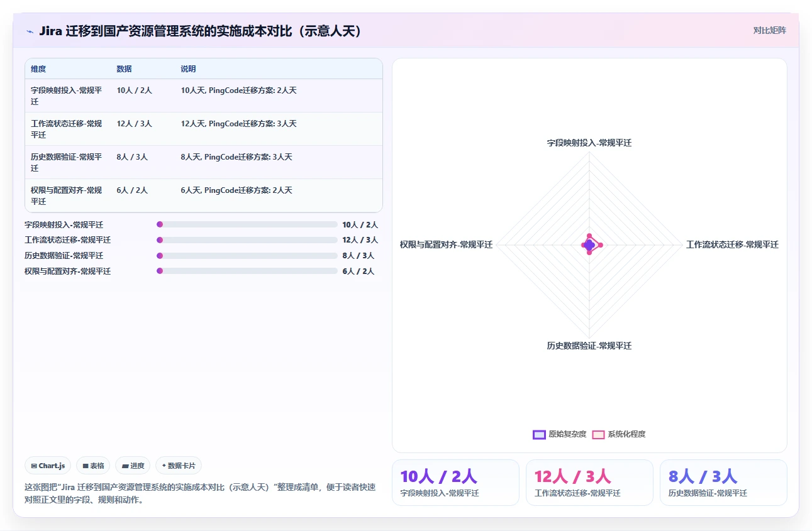
Task: Open the 12人 / 3人 data card
Action: (x=589, y=483)
